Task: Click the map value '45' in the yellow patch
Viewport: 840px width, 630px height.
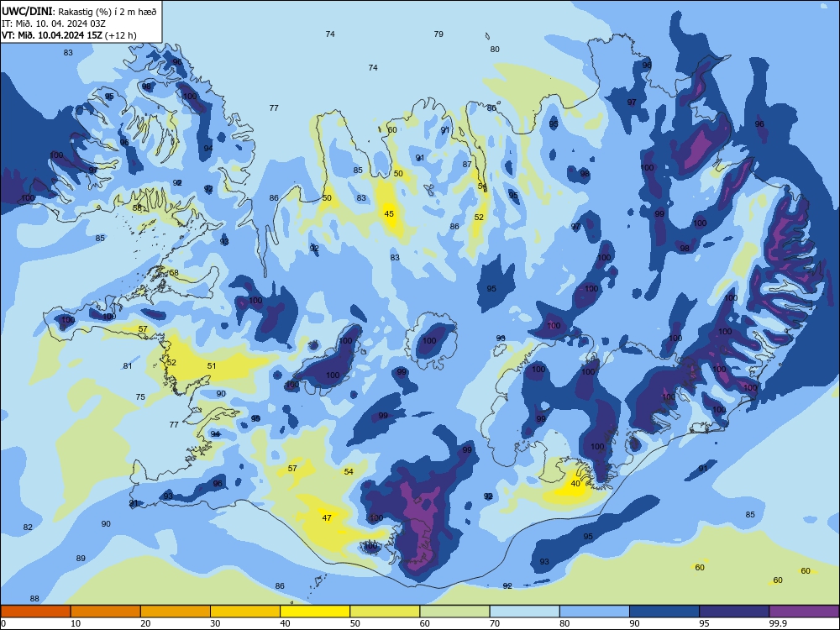Action: pyautogui.click(x=389, y=213)
